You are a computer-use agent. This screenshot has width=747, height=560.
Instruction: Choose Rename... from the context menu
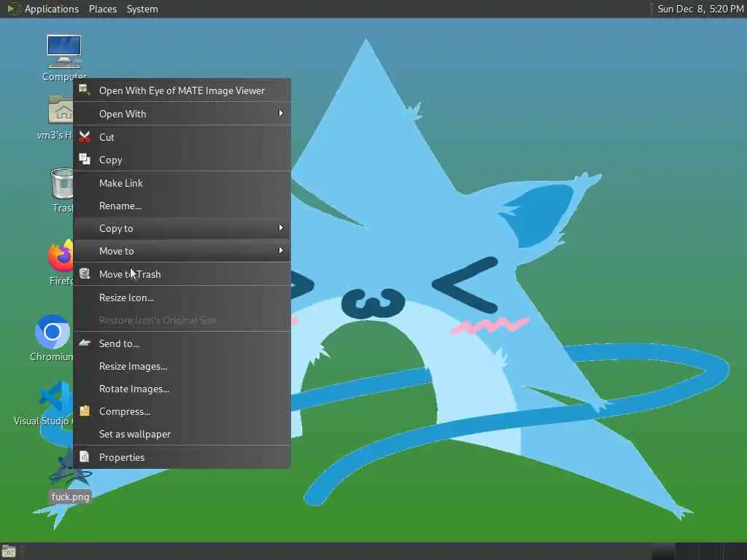(x=182, y=206)
